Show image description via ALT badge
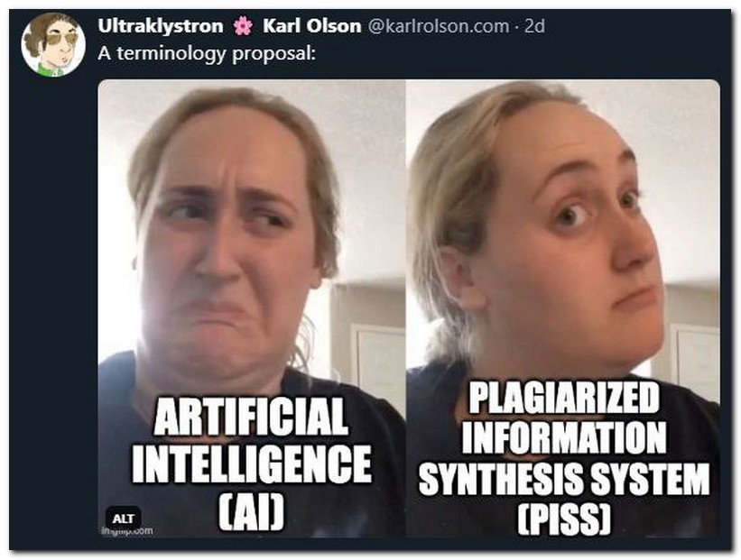 pos(123,519)
